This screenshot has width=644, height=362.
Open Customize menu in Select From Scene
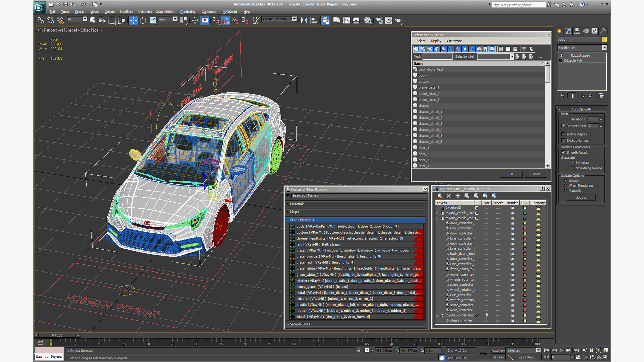454,41
